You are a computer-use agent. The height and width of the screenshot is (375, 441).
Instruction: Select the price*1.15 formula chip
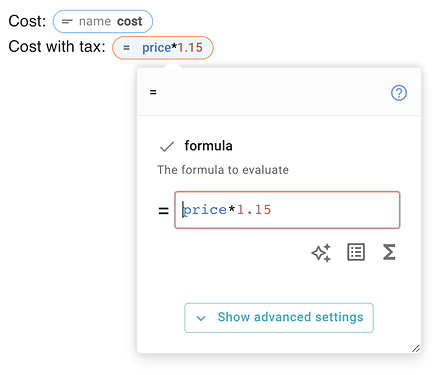click(163, 48)
